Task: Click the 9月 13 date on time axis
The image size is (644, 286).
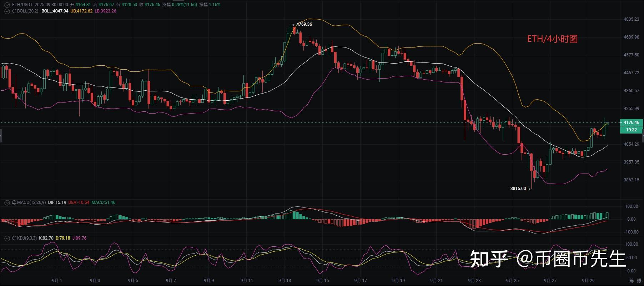Action: point(285,281)
